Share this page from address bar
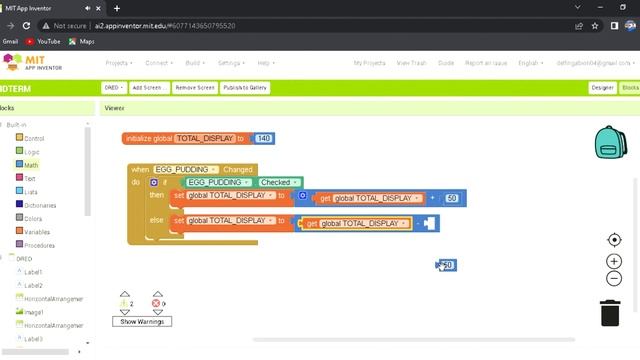Screen dimensions: 640x360 coord(579,26)
